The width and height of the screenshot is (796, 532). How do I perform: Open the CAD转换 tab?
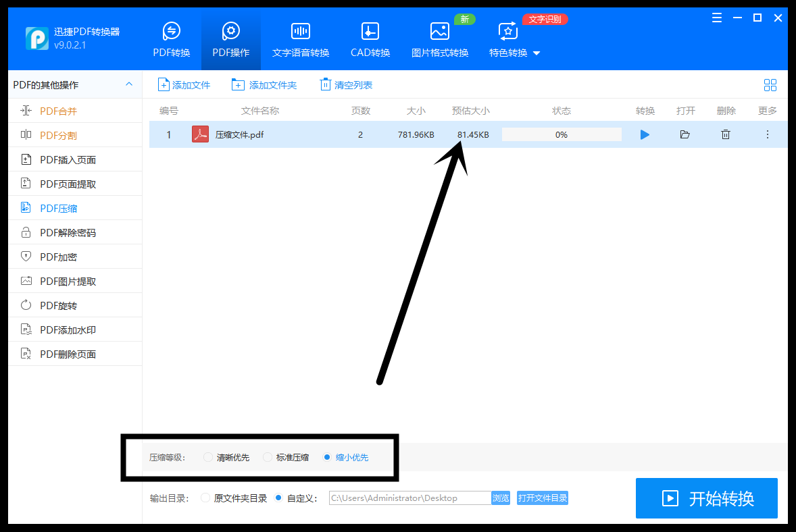click(370, 40)
